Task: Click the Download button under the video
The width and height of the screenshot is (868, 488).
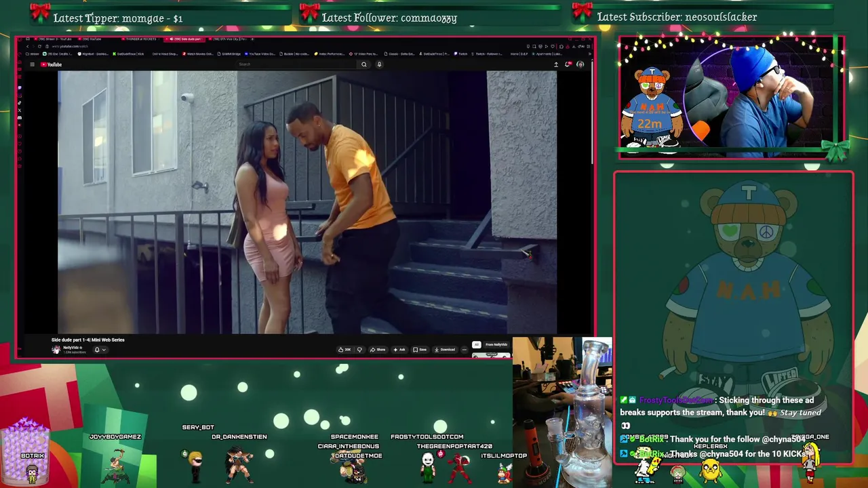Action: (445, 350)
